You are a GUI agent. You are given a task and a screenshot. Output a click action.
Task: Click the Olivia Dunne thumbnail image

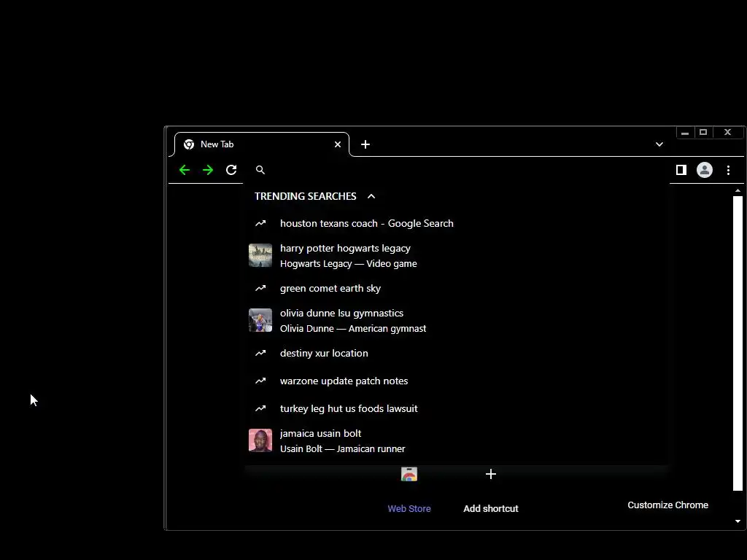[x=260, y=320]
